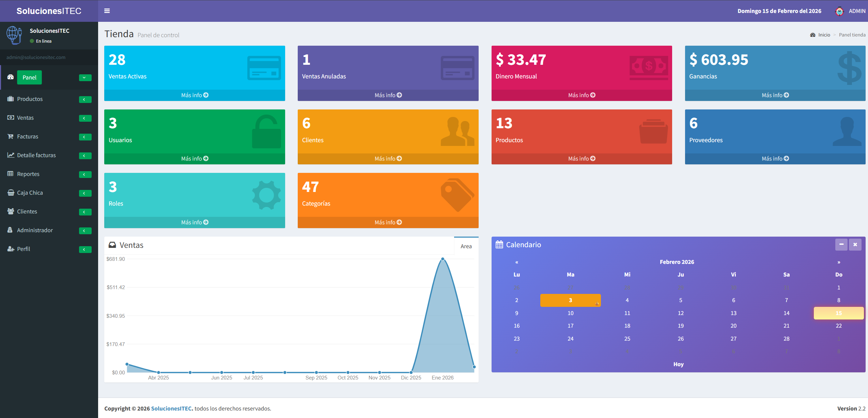Toggle the hamburger sidebar menu
The height and width of the screenshot is (418, 868).
tap(107, 11)
